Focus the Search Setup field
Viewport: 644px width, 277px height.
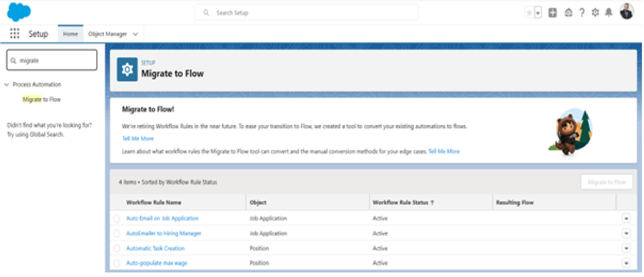(x=306, y=13)
